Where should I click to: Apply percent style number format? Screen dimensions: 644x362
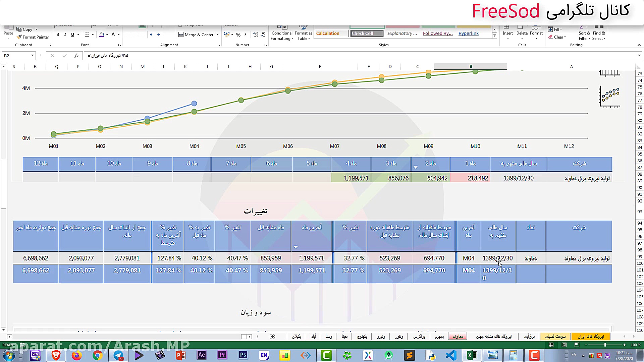[x=238, y=35]
